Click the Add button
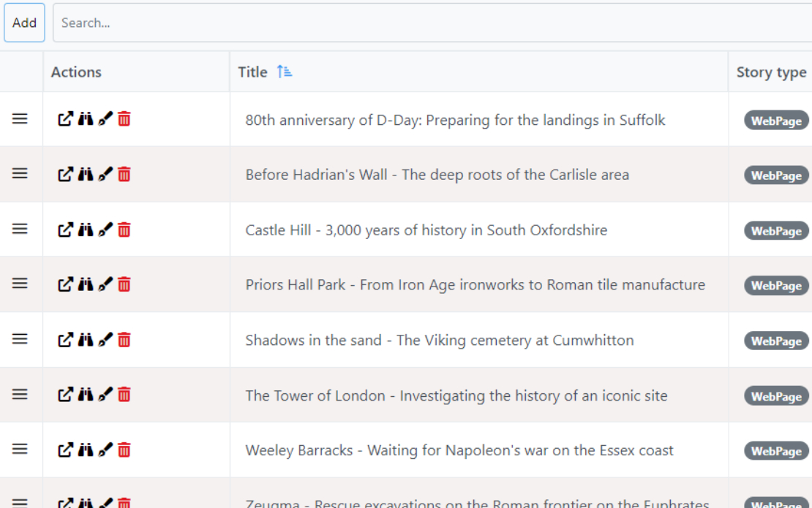Viewport: 812px width, 508px height. (24, 23)
